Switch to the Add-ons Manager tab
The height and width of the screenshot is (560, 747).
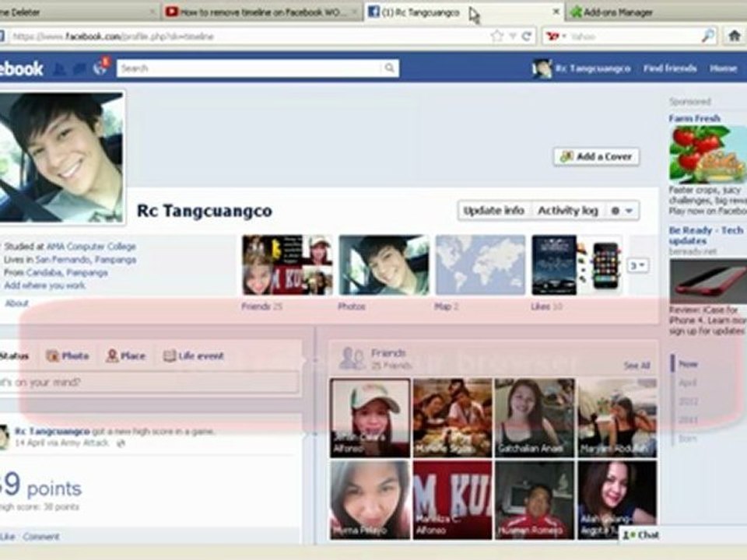tap(655, 12)
